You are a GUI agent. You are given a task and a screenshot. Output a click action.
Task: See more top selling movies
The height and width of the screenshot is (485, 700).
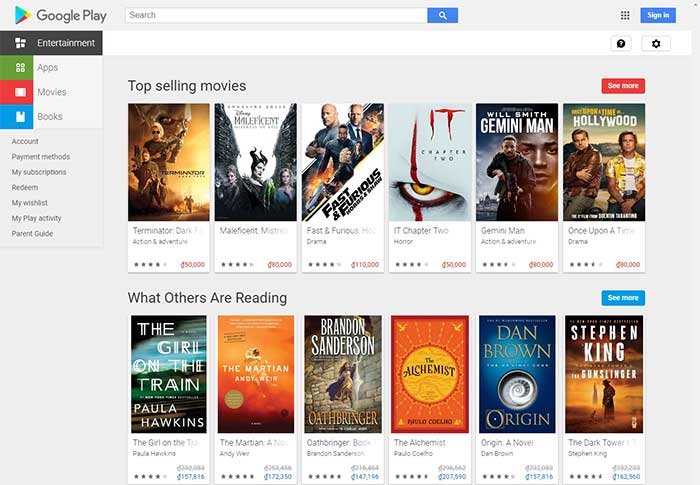point(623,86)
